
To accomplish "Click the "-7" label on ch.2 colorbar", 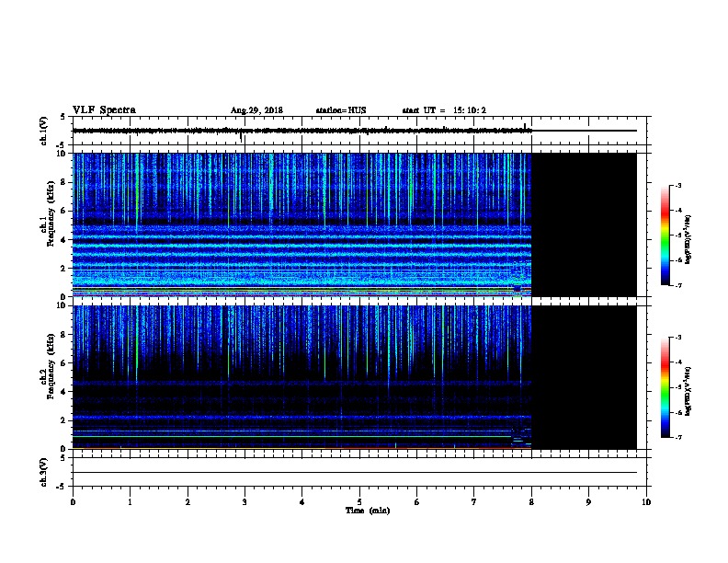I will (677, 438).
